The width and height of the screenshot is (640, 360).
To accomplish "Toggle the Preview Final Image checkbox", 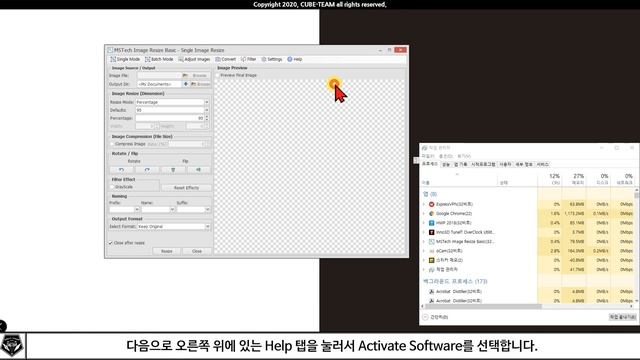I will coord(218,76).
